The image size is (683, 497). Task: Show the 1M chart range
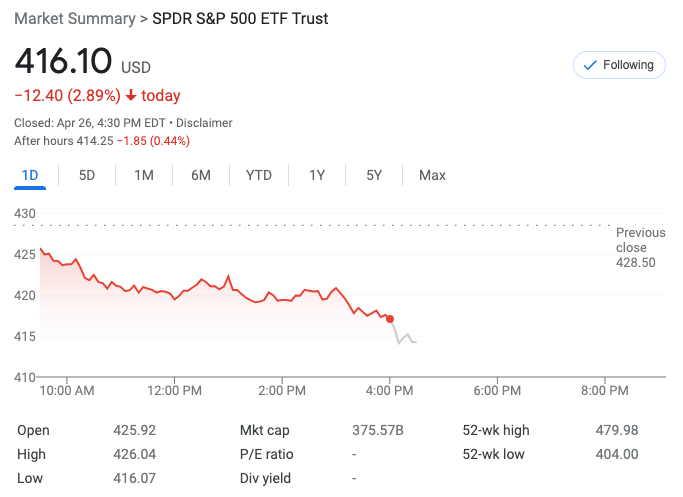click(x=144, y=175)
